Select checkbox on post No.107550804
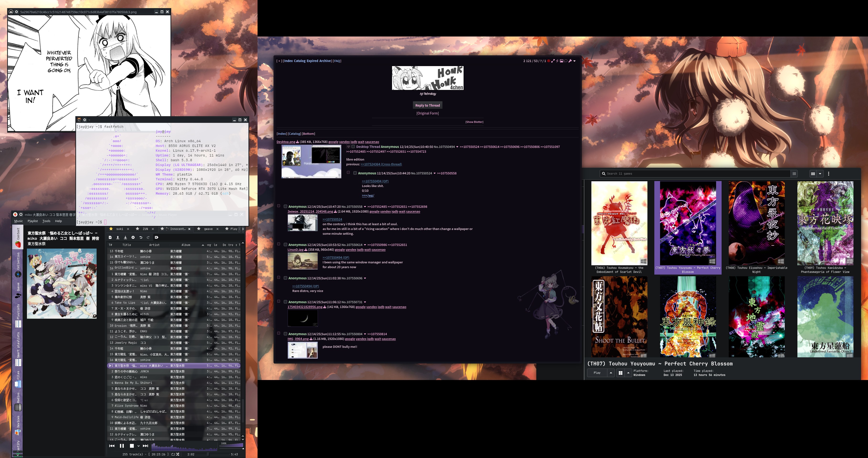868x458 pixels. tap(285, 334)
